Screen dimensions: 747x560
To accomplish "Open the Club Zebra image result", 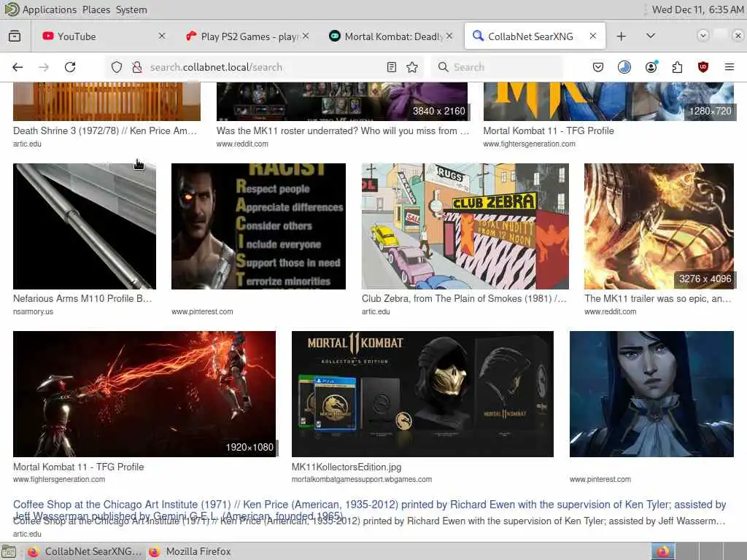I will click(465, 226).
